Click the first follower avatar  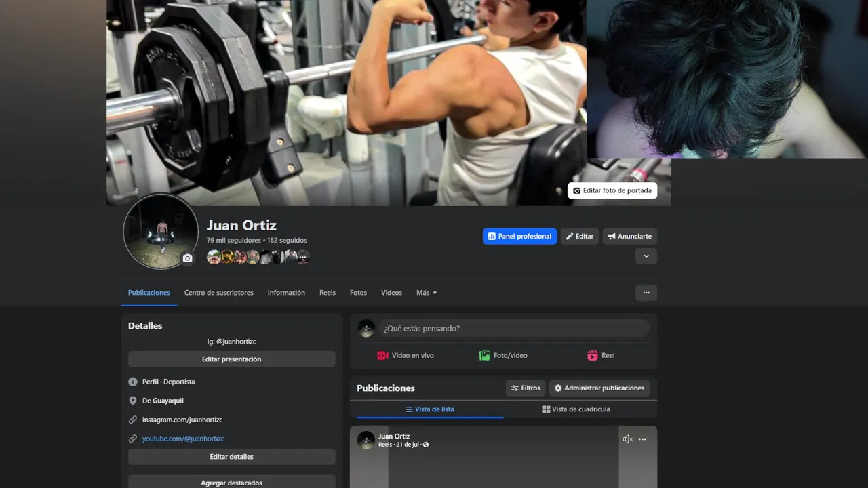[214, 257]
